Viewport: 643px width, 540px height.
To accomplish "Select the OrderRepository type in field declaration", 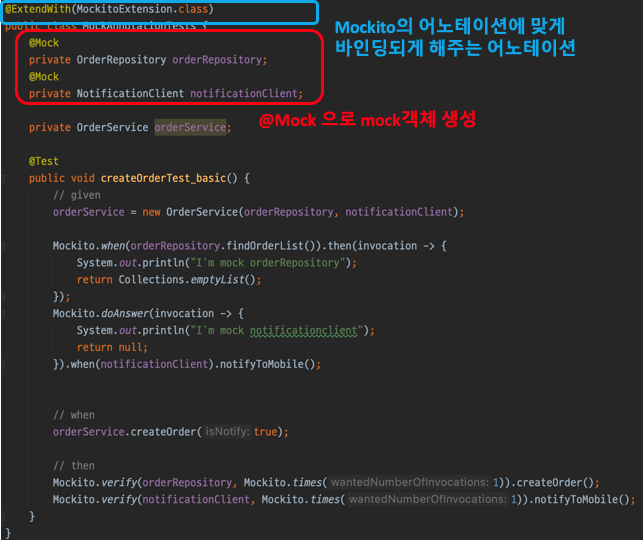I will click(121, 60).
